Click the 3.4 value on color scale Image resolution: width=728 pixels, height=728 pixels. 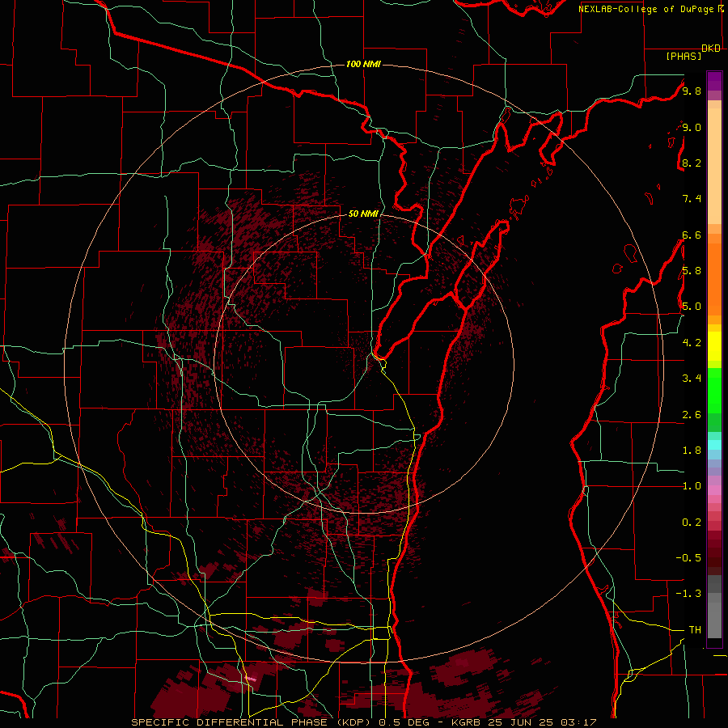[x=692, y=379]
